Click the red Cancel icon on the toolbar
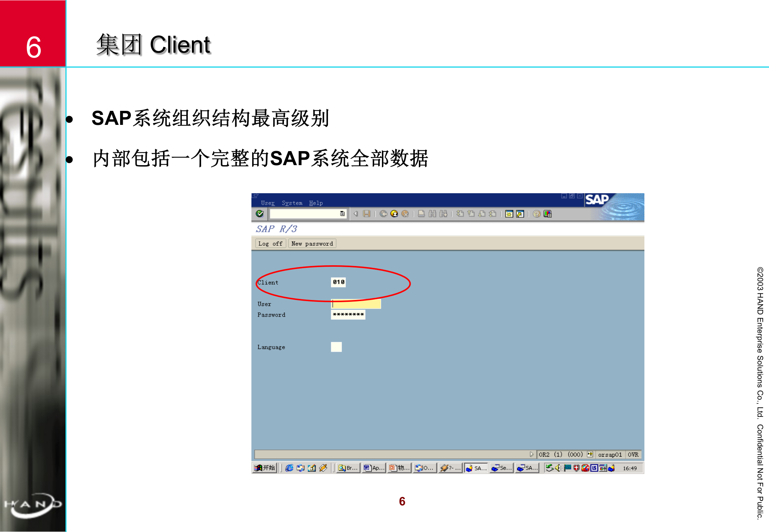Viewport: 769px width, 532px height. [x=405, y=214]
